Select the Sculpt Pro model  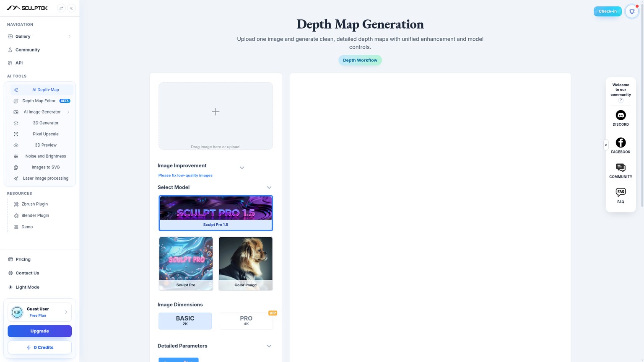[186, 264]
